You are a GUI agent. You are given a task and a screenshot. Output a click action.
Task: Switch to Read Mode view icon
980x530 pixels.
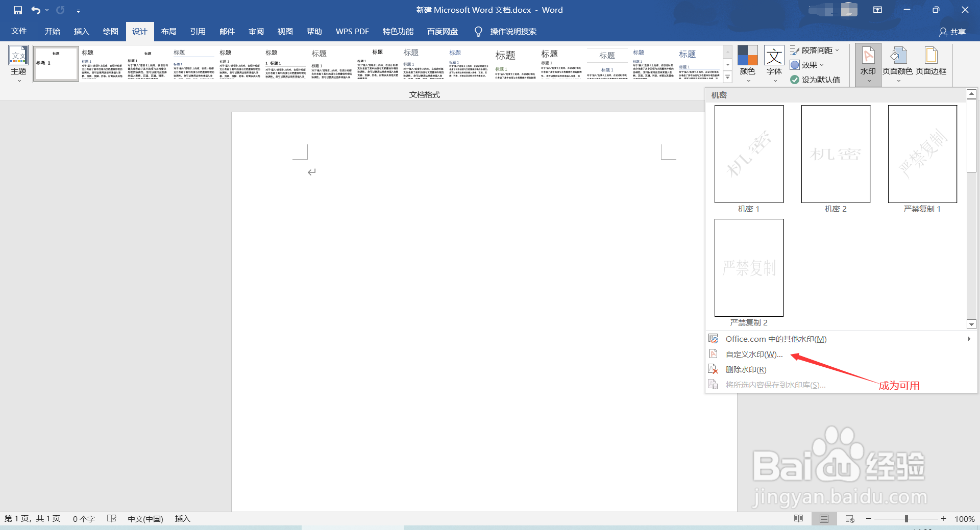coord(799,519)
